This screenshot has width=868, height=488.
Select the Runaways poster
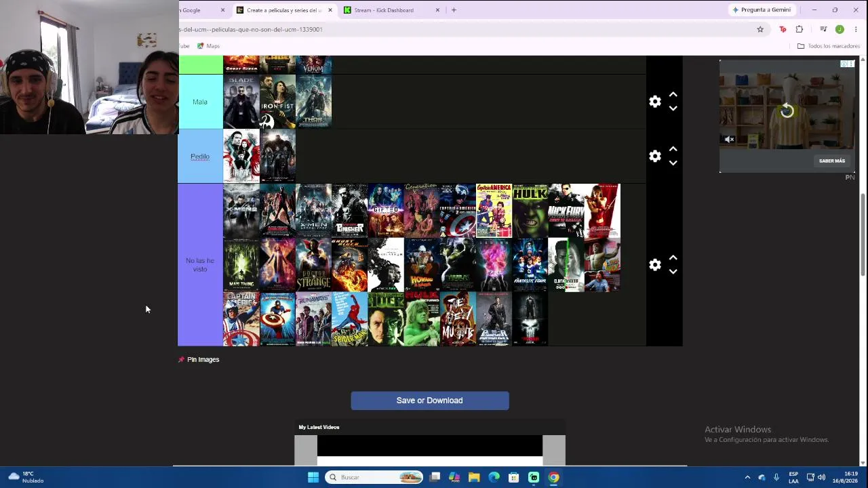[x=314, y=319]
